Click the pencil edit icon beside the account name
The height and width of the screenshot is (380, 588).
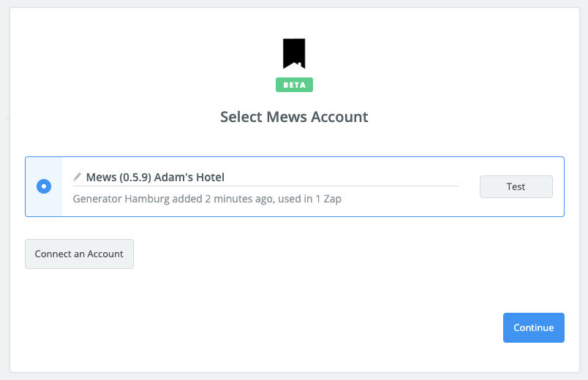pos(78,177)
